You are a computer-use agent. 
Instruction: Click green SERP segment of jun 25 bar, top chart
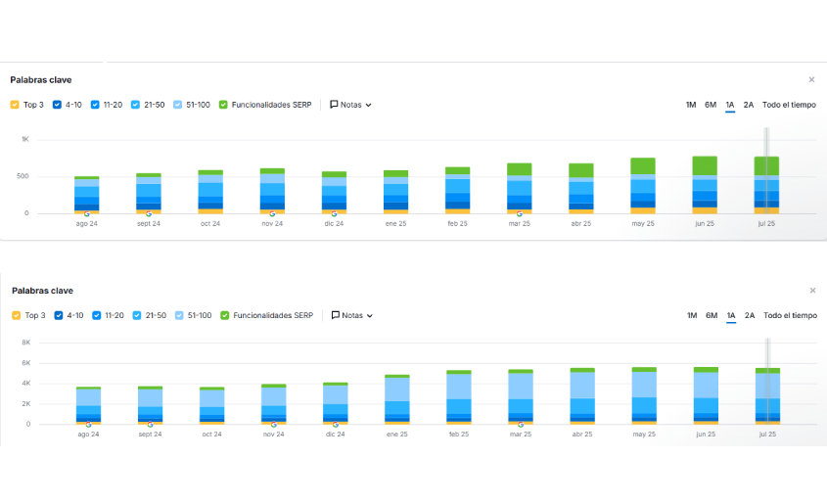tap(705, 165)
